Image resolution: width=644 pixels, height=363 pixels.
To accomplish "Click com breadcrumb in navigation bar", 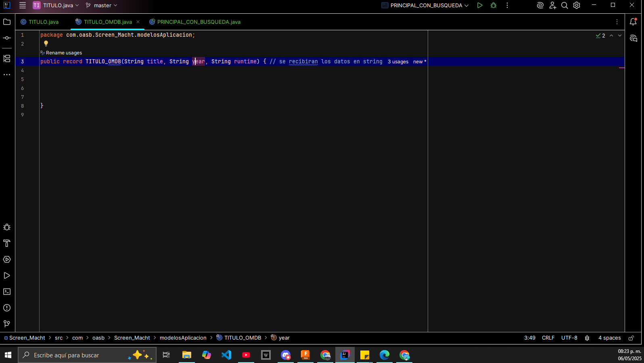I will click(x=77, y=338).
